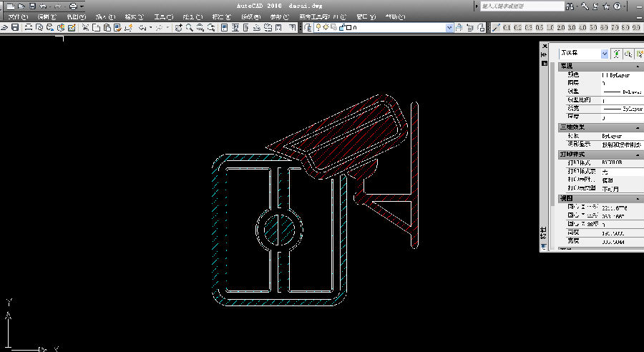Click the Favorites star icon in the title bar

pos(606,6)
